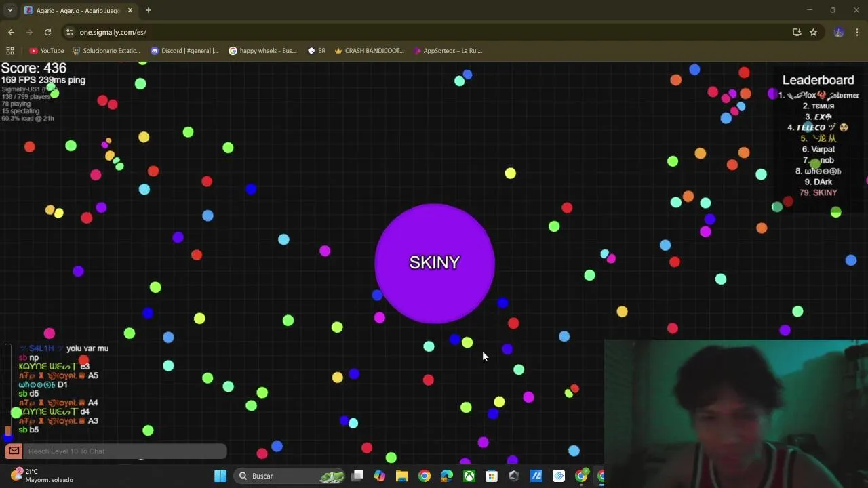Image resolution: width=868 pixels, height=488 pixels.
Task: Open Solucionario Estatic bookmark
Action: pyautogui.click(x=106, y=50)
